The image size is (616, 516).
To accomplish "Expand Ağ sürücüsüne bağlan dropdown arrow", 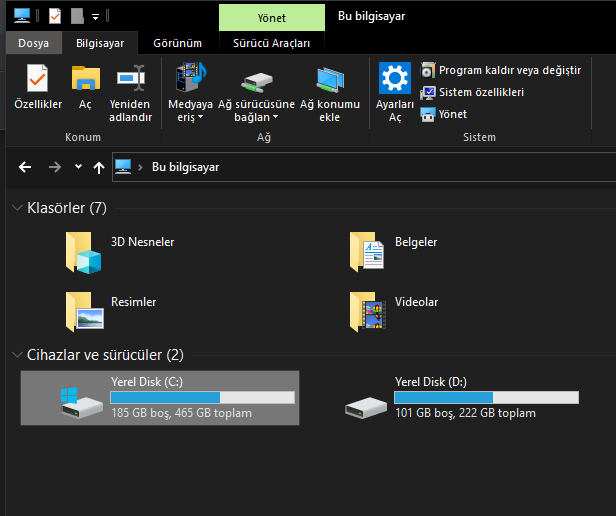I will [275, 117].
